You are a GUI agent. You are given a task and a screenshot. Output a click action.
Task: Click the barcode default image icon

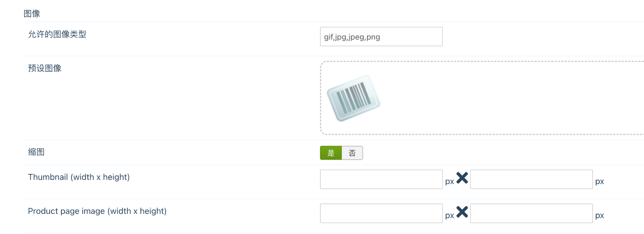(x=354, y=98)
